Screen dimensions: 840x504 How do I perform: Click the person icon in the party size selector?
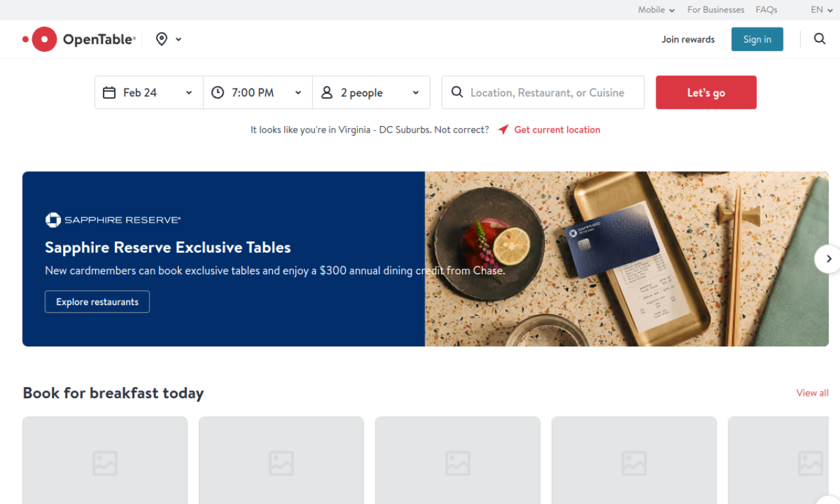click(327, 93)
